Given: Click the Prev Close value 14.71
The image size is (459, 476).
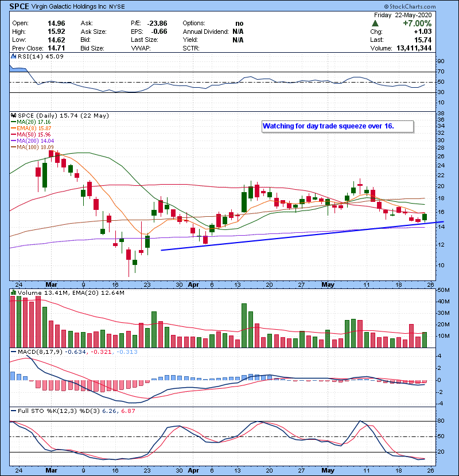Looking at the screenshot, I should pyautogui.click(x=56, y=48).
